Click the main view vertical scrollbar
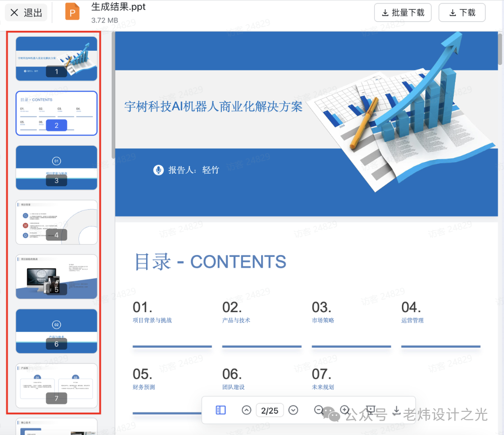This screenshot has width=504, height=435. (x=500, y=49)
